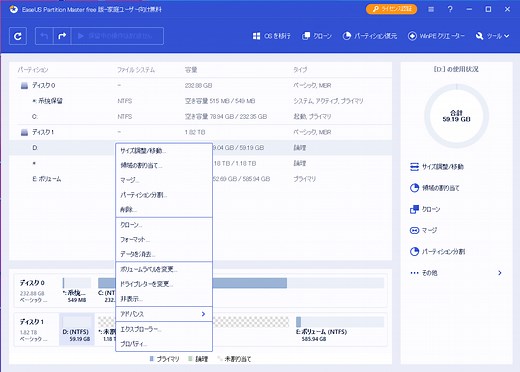Select D: (NTFS) block in disk map
Screen dimensions: 520x372
(x=77, y=329)
